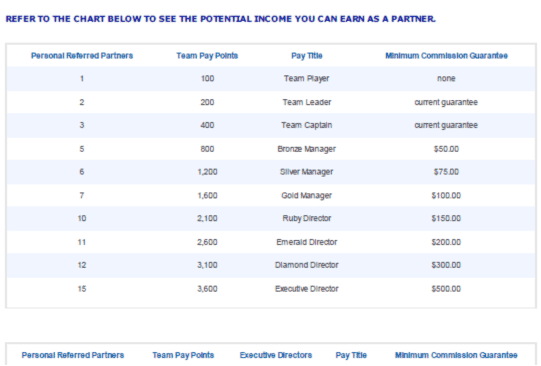Click 'current guarantee' in the Team Leader row
The image size is (541, 366).
(x=446, y=102)
